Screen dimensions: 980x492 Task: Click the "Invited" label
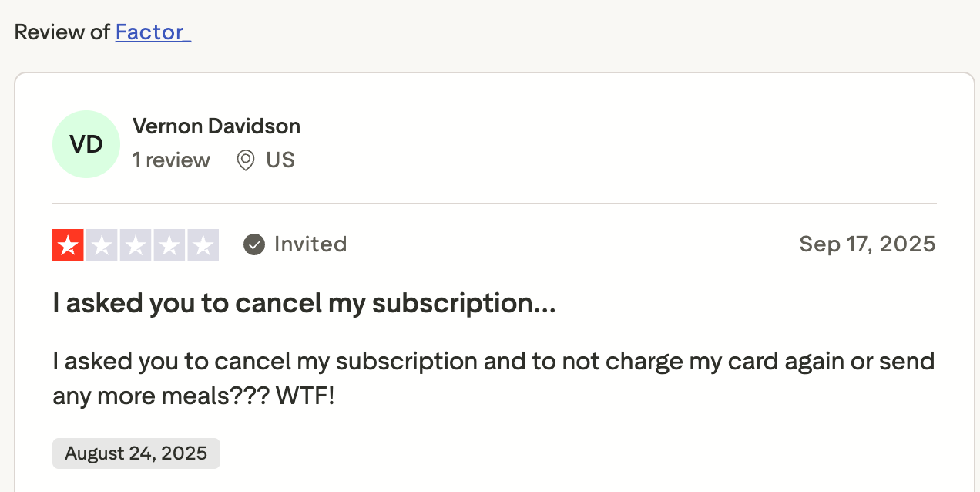(x=310, y=244)
